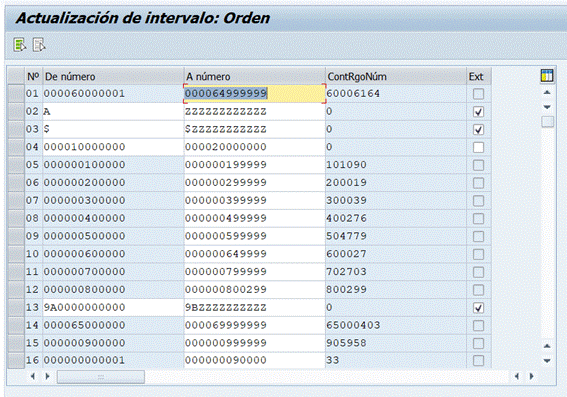Click De número value 000000900000
The height and width of the screenshot is (397, 567).
point(84,343)
